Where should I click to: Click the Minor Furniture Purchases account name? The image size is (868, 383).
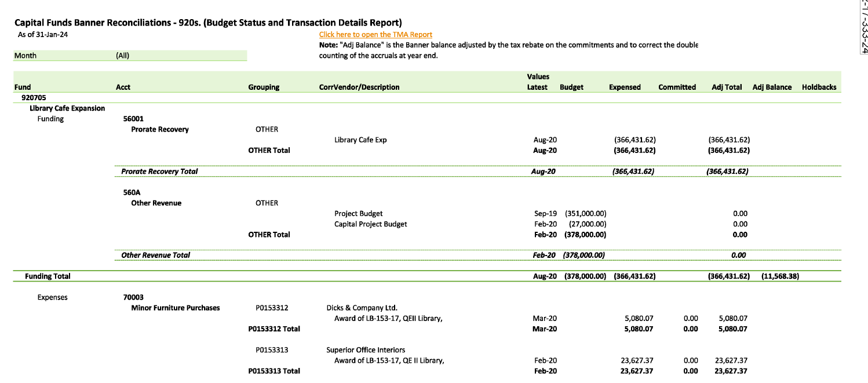pyautogui.click(x=176, y=308)
